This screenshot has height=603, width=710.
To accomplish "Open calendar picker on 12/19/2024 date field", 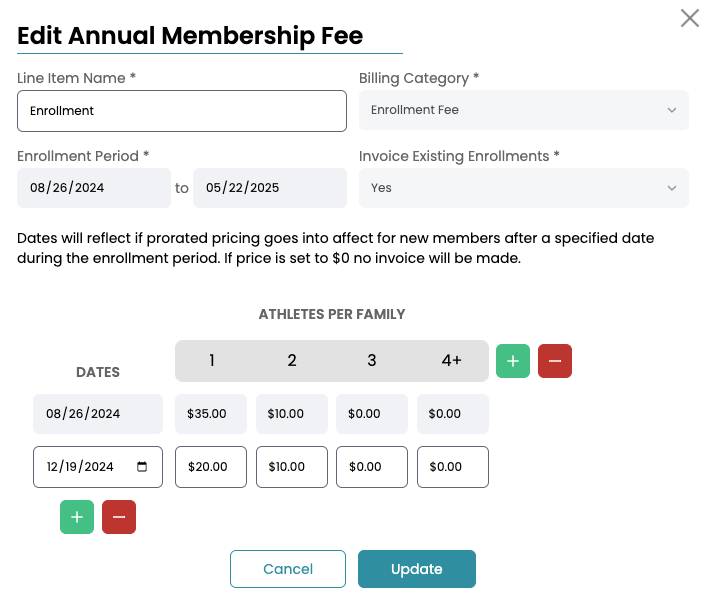I will [142, 467].
